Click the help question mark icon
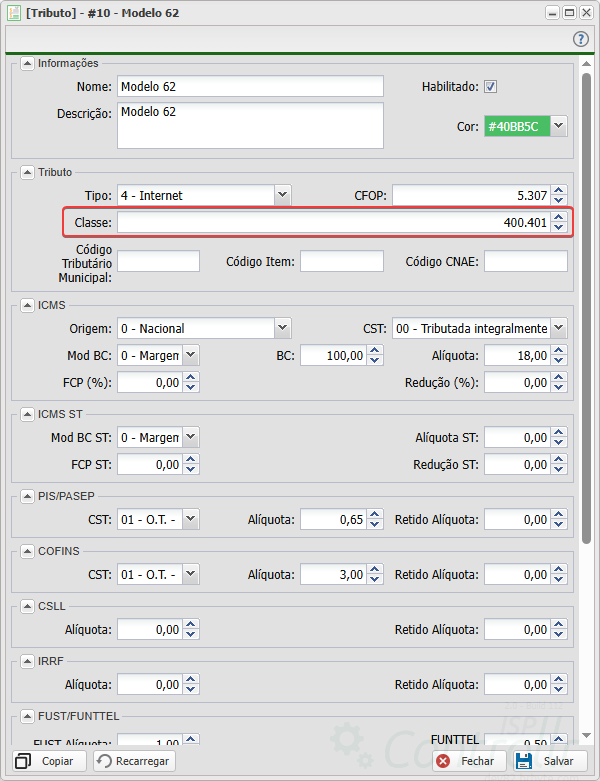Screen dimensions: 600x781 pyautogui.click(x=581, y=39)
